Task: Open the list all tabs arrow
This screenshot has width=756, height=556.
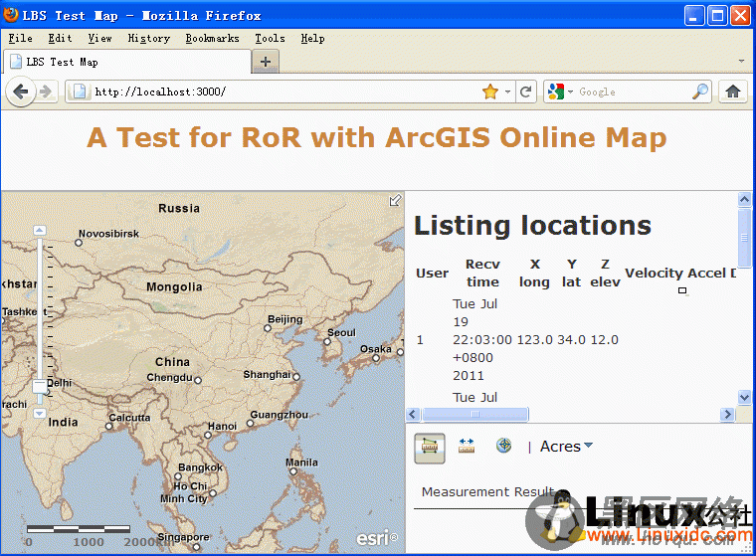Action: (741, 62)
